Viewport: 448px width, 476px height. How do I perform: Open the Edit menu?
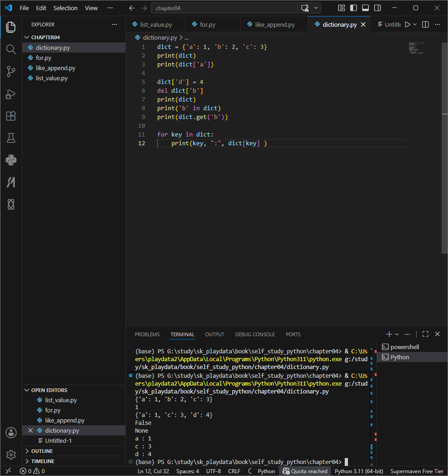[41, 8]
